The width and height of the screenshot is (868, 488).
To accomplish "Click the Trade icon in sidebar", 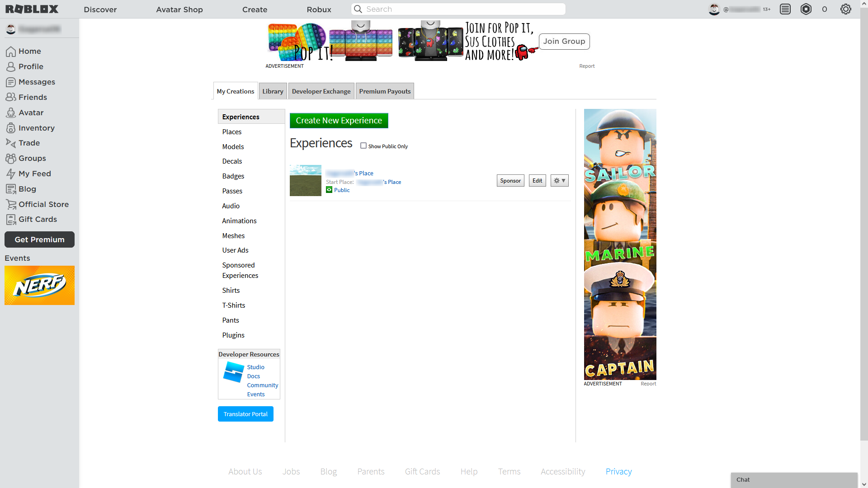I will pyautogui.click(x=11, y=142).
